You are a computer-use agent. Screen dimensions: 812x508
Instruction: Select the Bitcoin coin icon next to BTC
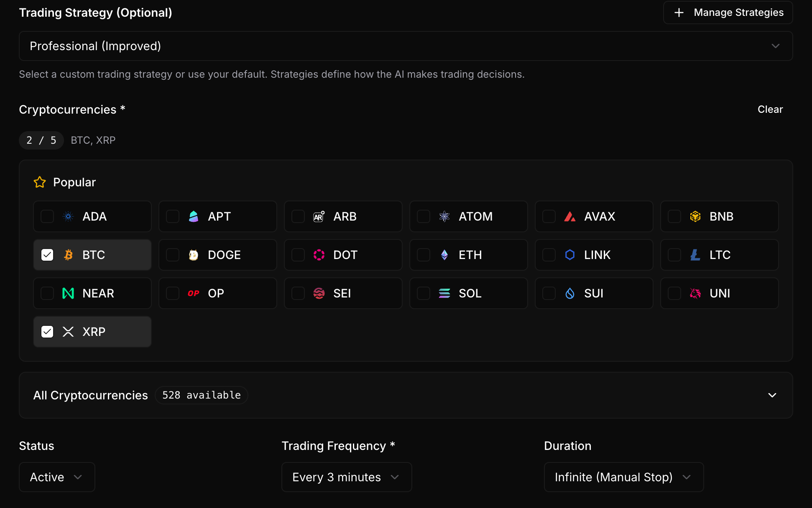click(x=68, y=254)
